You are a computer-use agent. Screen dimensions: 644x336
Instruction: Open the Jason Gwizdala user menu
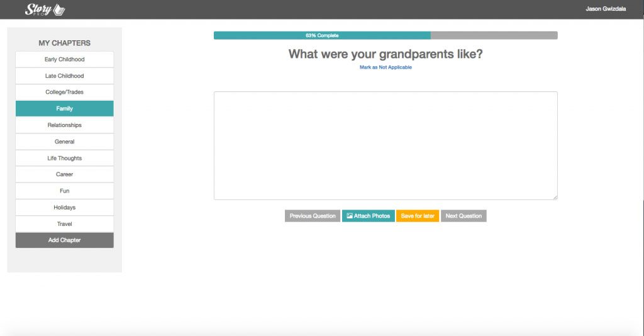coord(606,9)
